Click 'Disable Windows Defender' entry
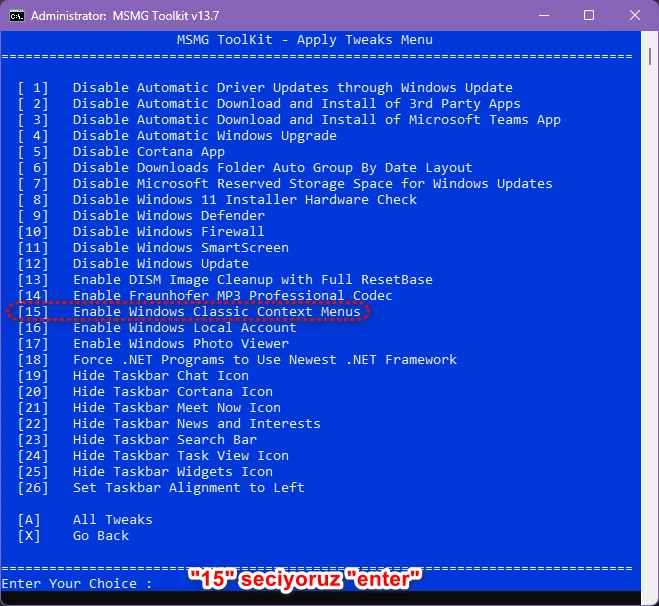Viewport: 659px width, 606px height. pyautogui.click(x=169, y=216)
